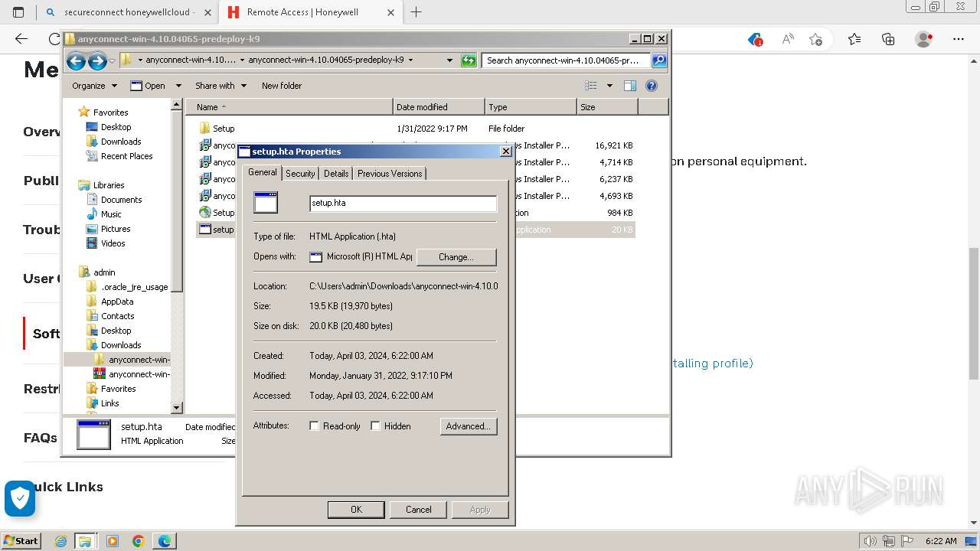Click the change view icon in Explorer toolbar
The image size is (980, 551).
591,86
